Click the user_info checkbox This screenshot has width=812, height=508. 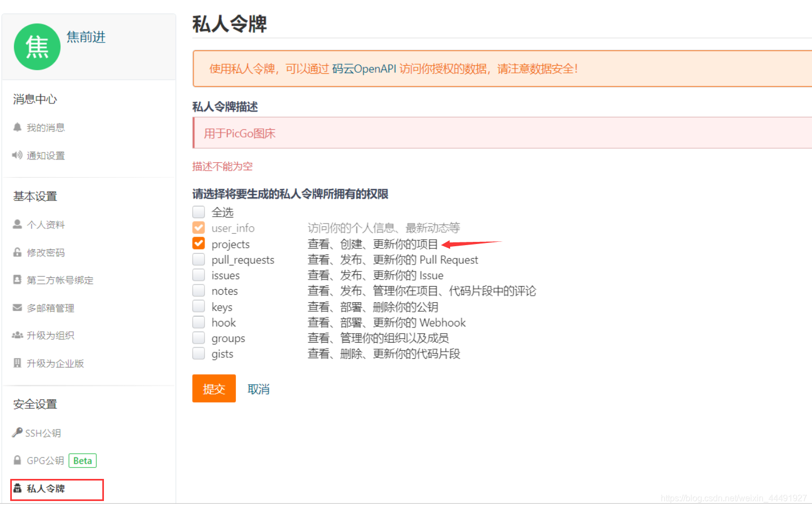tap(199, 227)
